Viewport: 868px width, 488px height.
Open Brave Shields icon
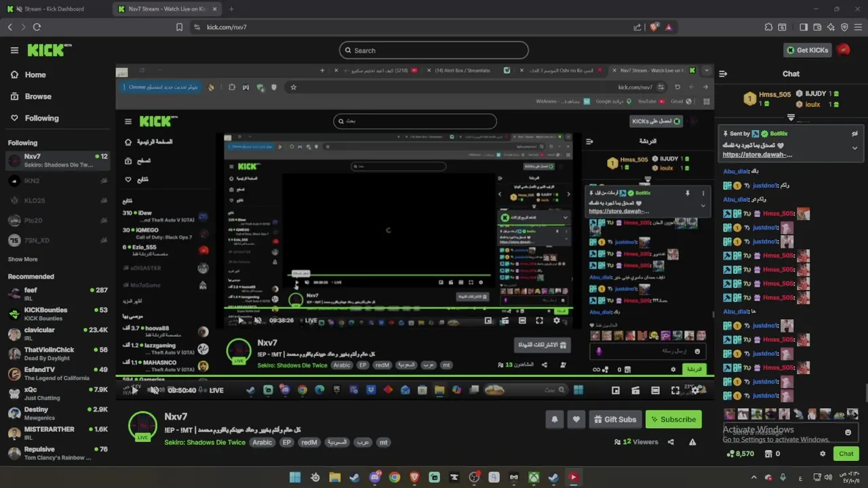click(654, 27)
